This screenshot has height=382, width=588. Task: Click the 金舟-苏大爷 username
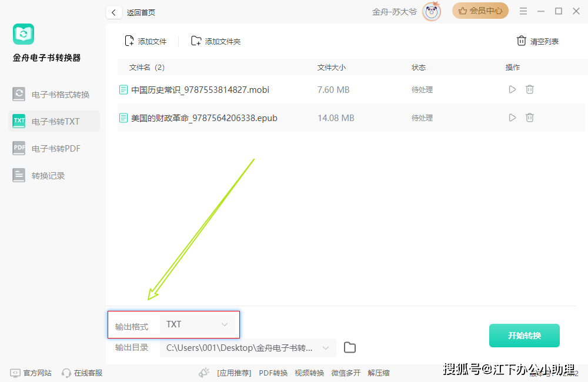pos(394,12)
